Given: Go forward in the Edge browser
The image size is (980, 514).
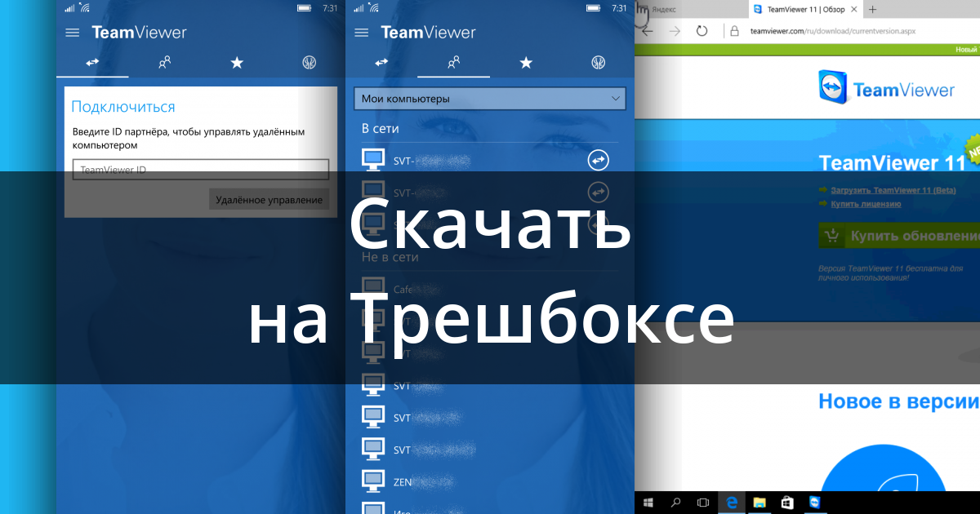Looking at the screenshot, I should click(x=675, y=31).
